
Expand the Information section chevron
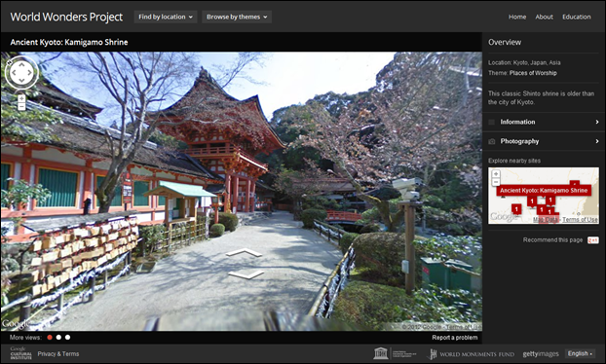tap(597, 122)
